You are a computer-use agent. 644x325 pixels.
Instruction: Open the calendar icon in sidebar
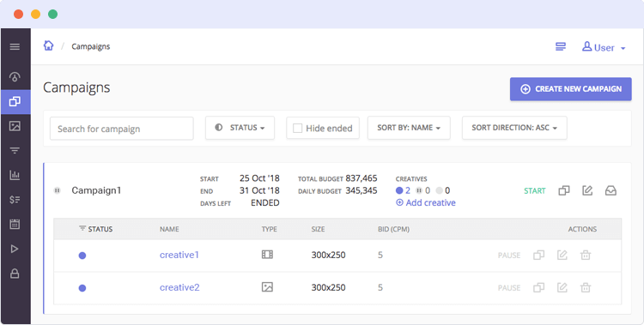coord(15,224)
